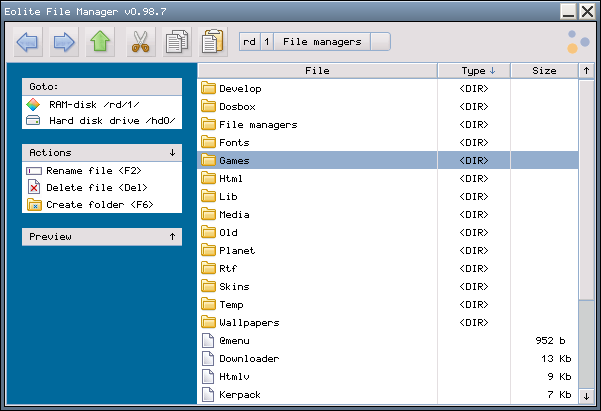Select the Downloader file
The width and height of the screenshot is (601, 411).
[x=248, y=359]
